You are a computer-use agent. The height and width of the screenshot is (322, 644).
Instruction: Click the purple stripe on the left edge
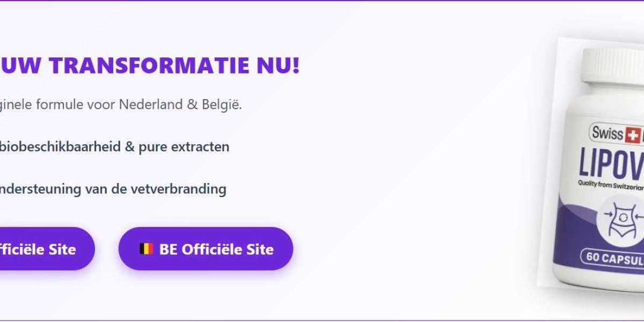pos(3,161)
